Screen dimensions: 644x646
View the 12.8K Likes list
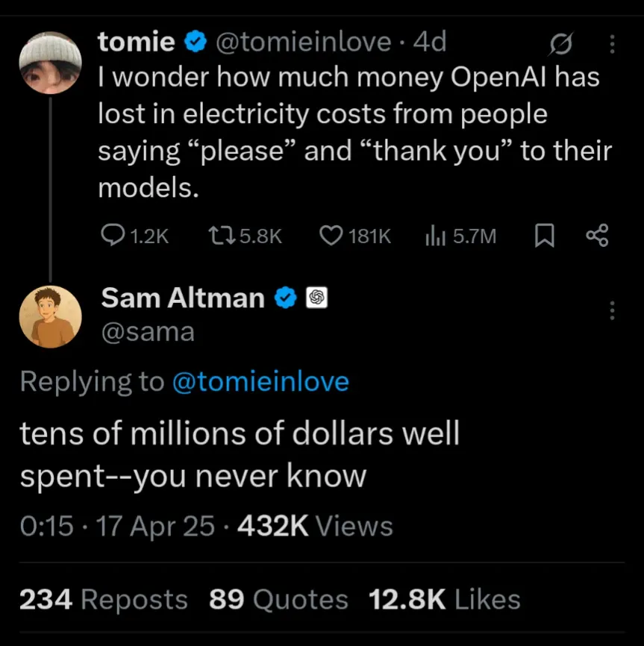click(x=444, y=599)
